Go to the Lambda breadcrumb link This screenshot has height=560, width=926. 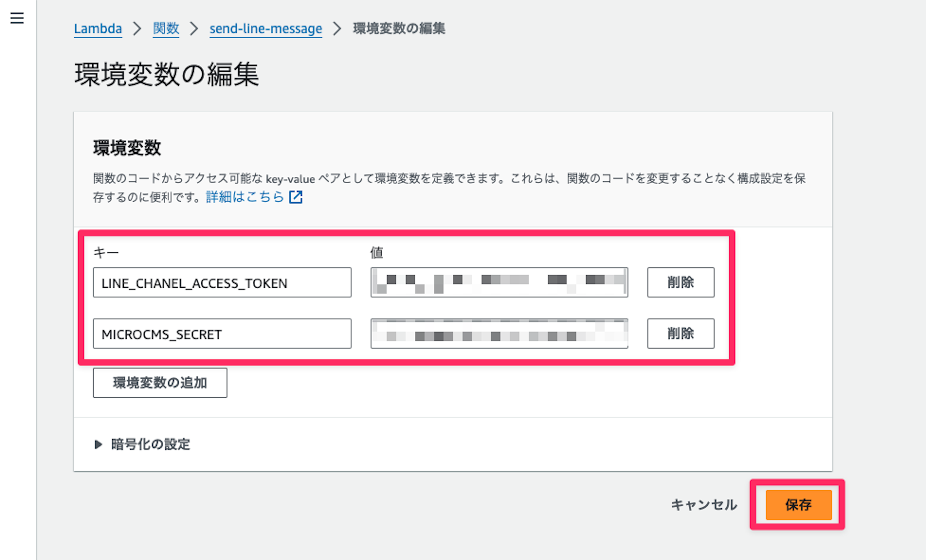click(x=98, y=28)
